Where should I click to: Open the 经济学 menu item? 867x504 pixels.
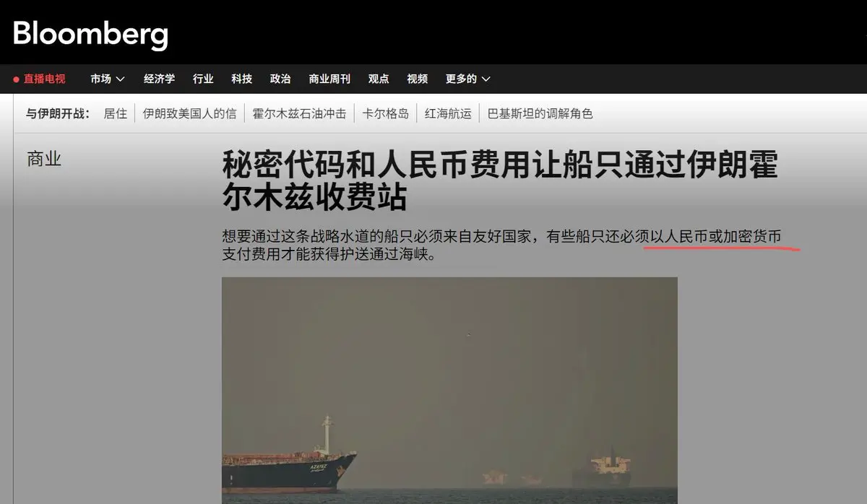point(159,79)
